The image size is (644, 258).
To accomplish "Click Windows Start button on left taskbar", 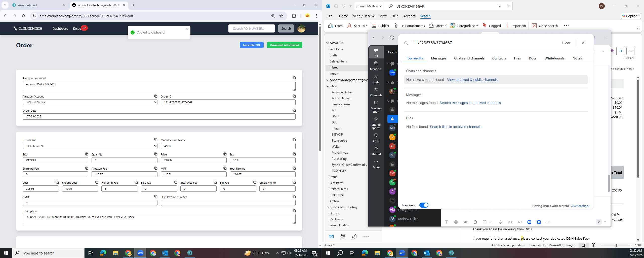I will coord(6,253).
